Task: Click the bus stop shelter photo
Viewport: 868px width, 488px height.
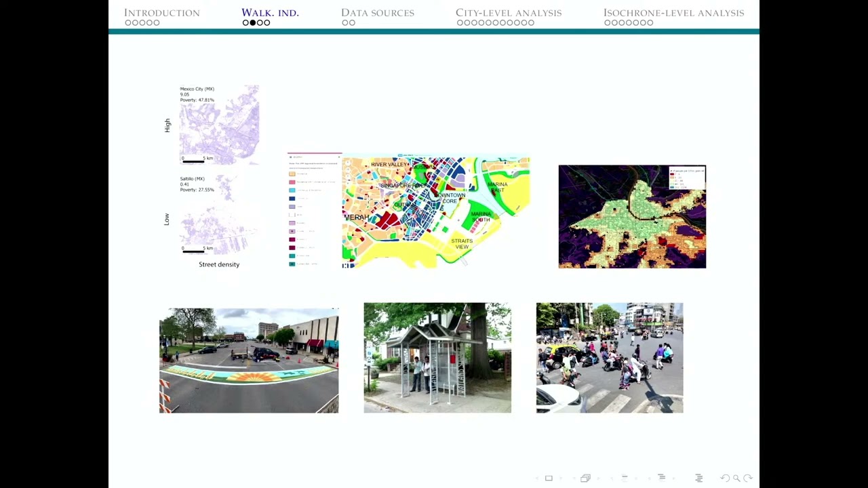Action: coord(437,358)
